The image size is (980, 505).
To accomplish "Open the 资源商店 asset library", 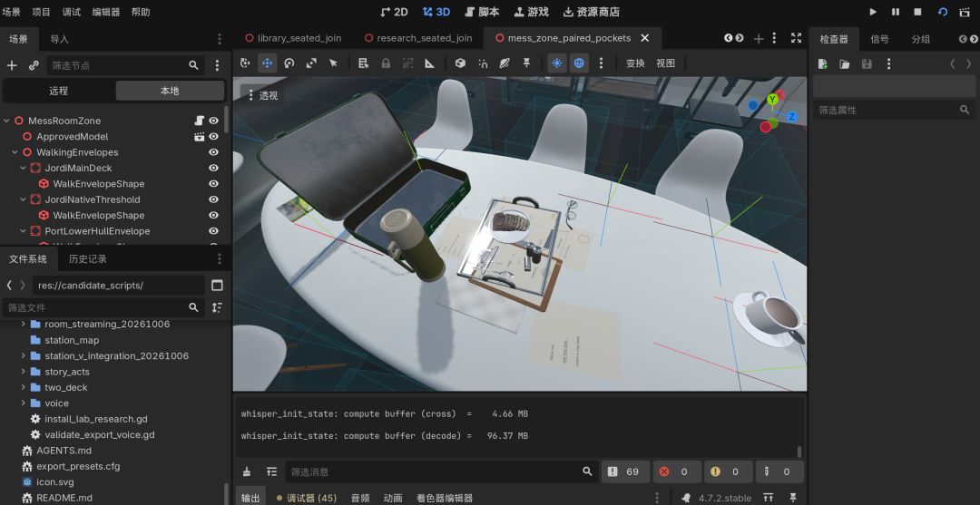I will (592, 12).
